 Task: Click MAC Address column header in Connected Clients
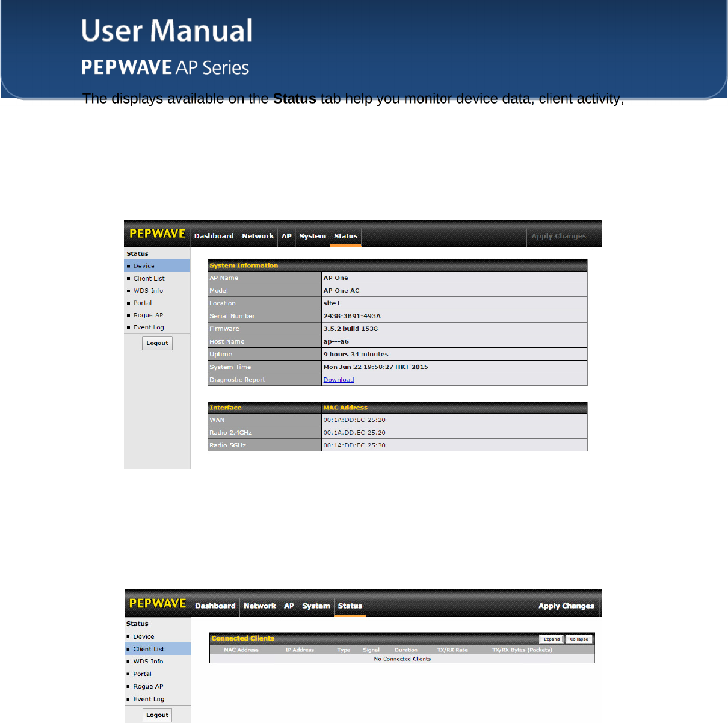click(x=241, y=650)
